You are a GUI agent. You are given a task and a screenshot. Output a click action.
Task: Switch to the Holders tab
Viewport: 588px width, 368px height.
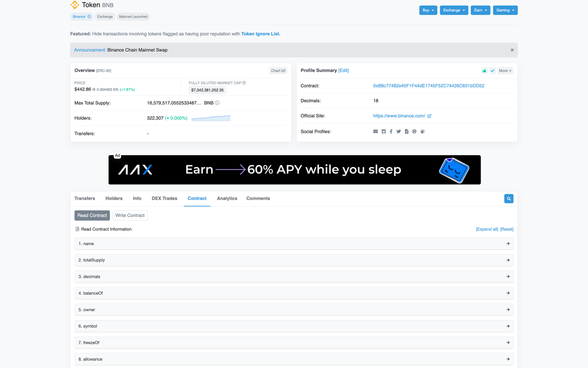(114, 198)
